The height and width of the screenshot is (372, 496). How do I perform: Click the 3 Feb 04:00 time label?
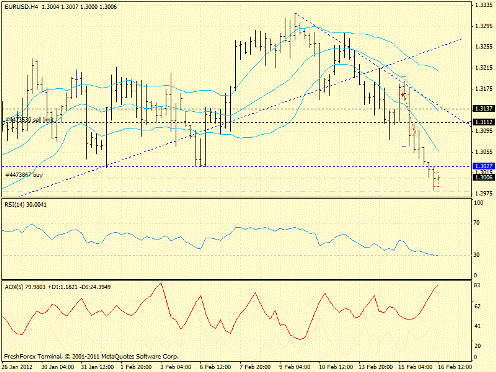pyautogui.click(x=176, y=367)
